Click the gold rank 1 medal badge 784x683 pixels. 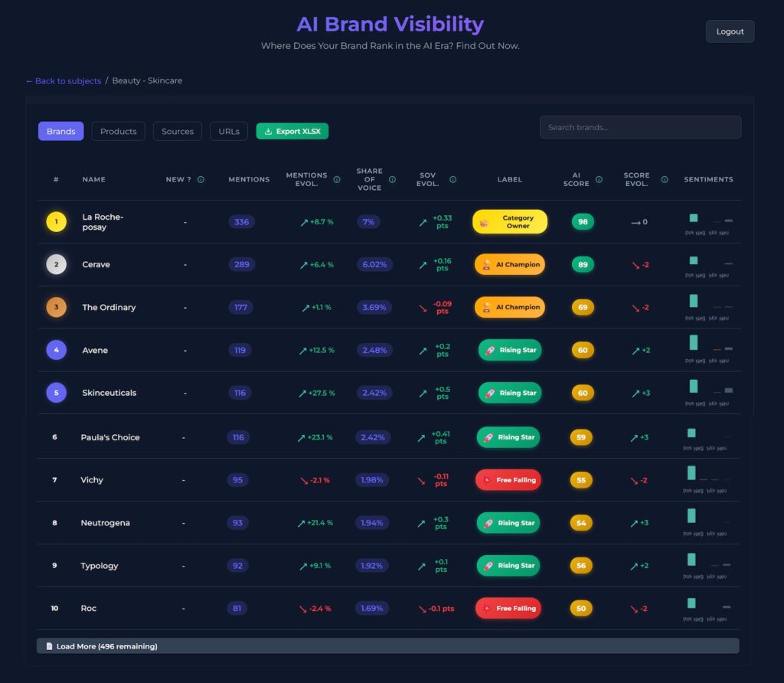56,222
